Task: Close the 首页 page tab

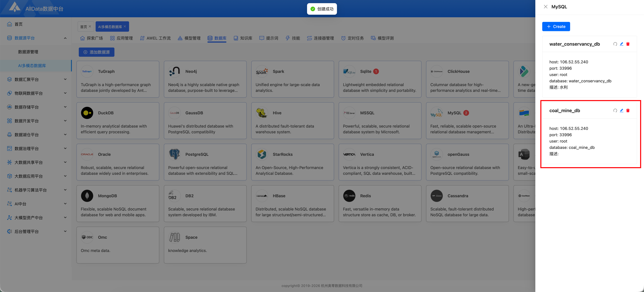Action: click(x=90, y=26)
